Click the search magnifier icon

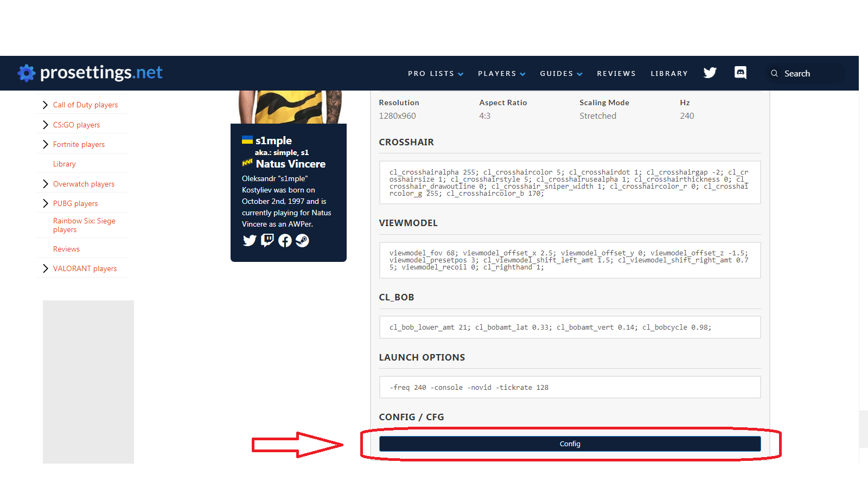tap(775, 73)
